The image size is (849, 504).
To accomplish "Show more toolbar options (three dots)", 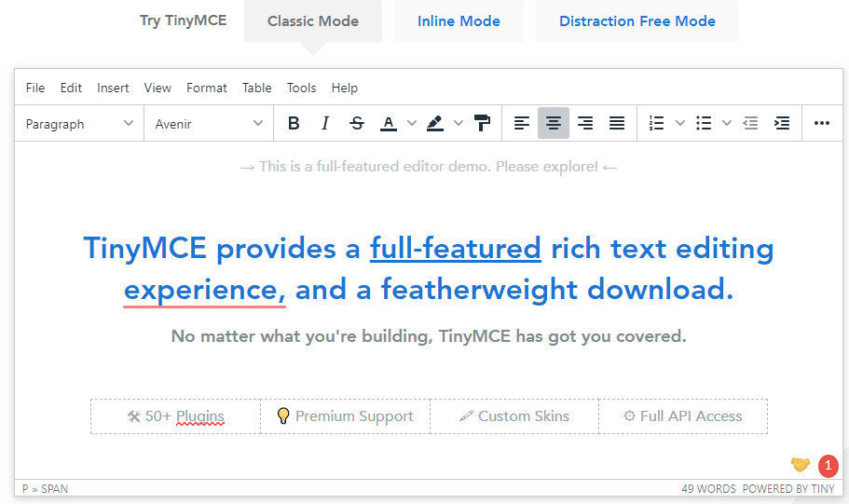I will tap(821, 123).
